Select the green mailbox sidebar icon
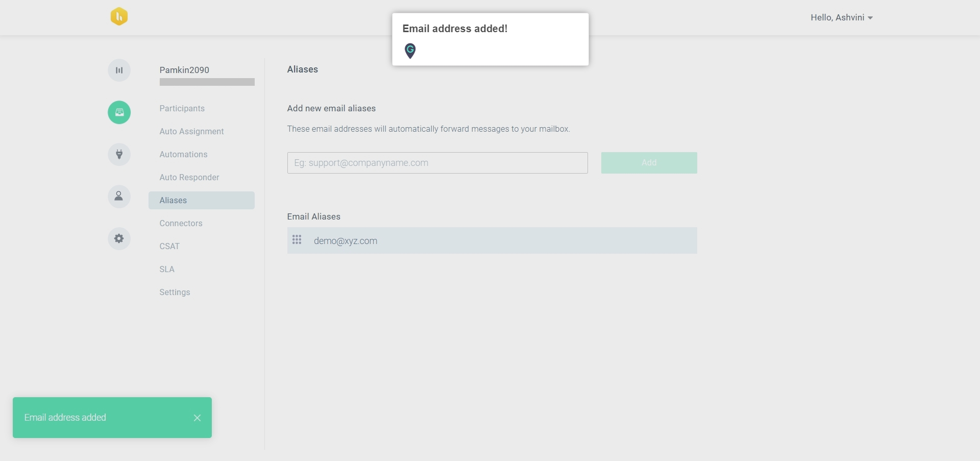 119,112
